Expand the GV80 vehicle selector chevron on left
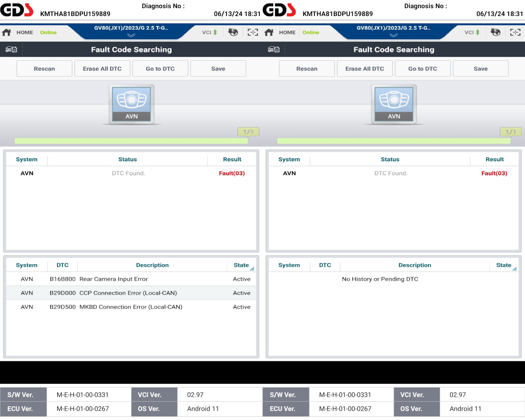The height and width of the screenshot is (420, 525). 131,35
